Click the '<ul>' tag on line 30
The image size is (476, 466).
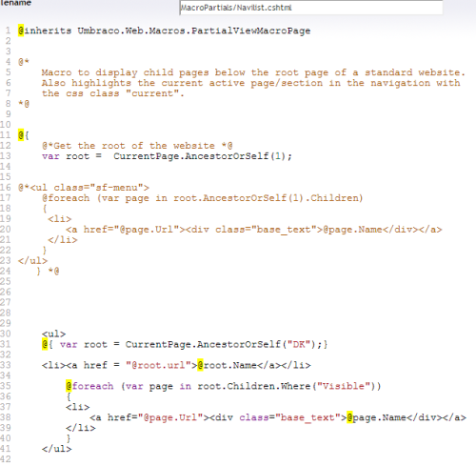tap(53, 334)
